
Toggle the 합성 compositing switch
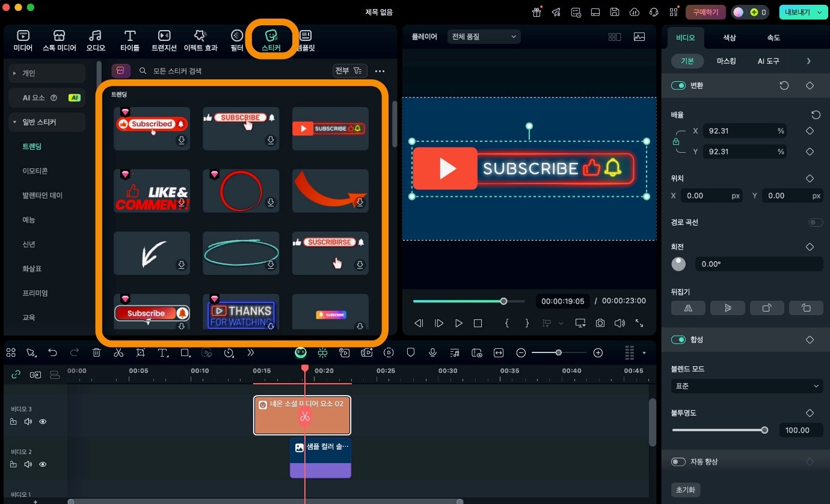678,340
